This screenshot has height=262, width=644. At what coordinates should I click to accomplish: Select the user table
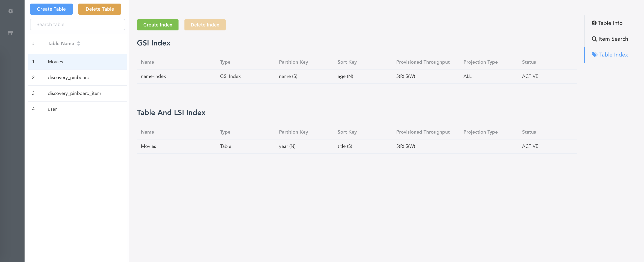click(x=52, y=109)
